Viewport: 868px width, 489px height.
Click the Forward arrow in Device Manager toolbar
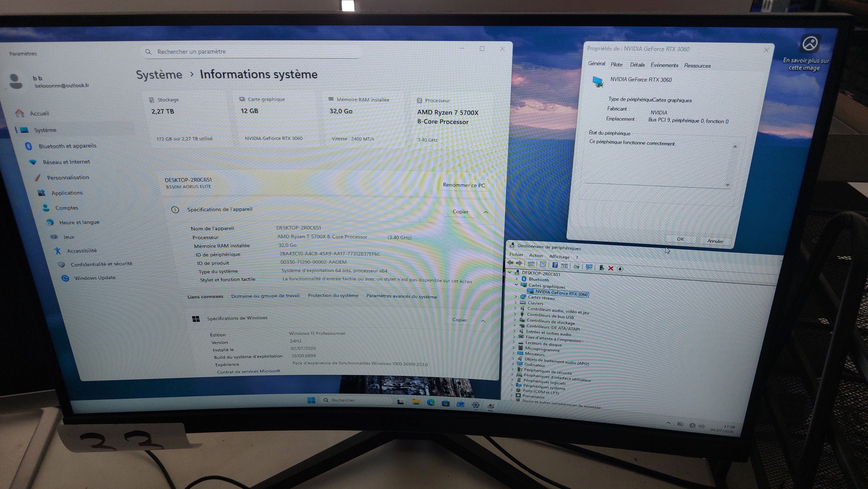coord(519,263)
